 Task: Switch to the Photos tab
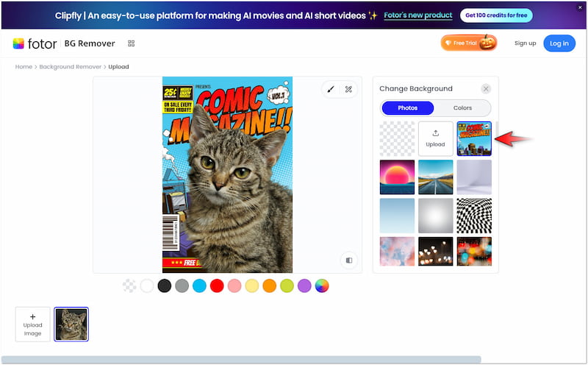click(407, 108)
